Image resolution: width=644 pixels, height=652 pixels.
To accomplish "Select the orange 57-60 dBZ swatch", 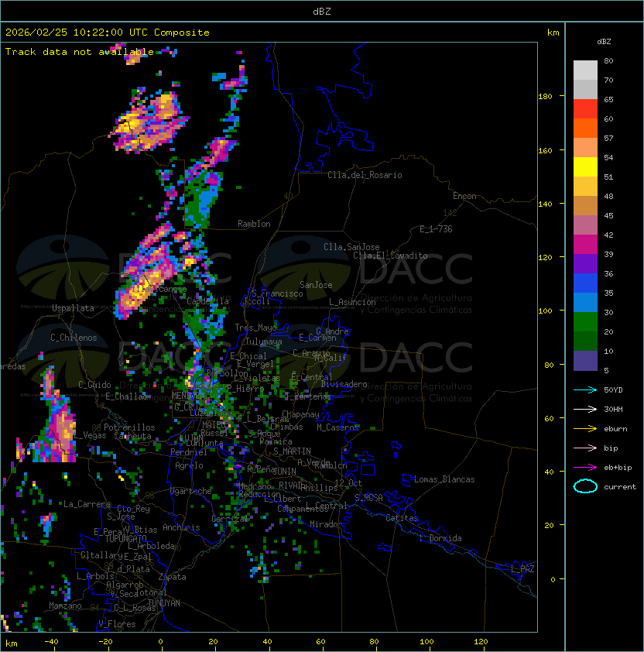I will (585, 128).
